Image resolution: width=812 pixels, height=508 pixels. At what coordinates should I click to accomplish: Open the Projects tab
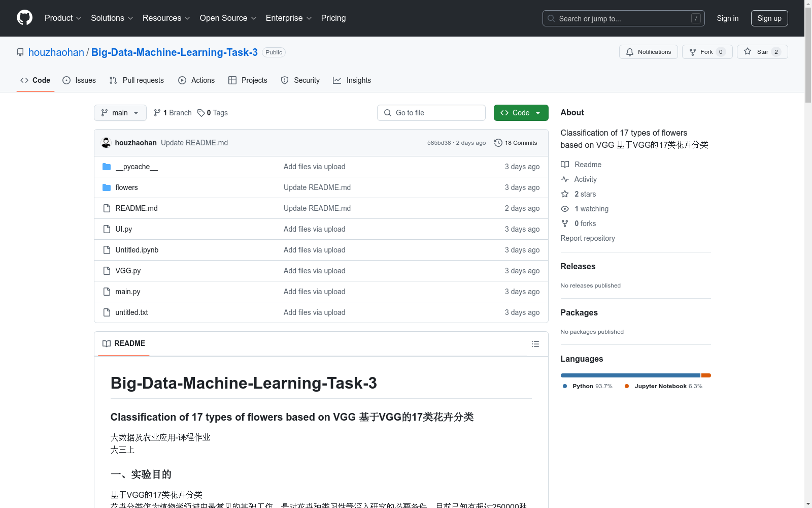(x=248, y=80)
